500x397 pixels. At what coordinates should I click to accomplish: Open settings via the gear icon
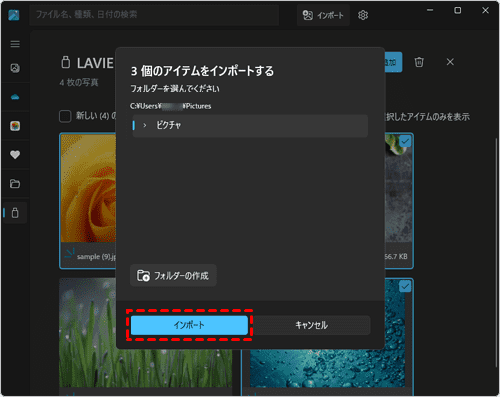363,15
